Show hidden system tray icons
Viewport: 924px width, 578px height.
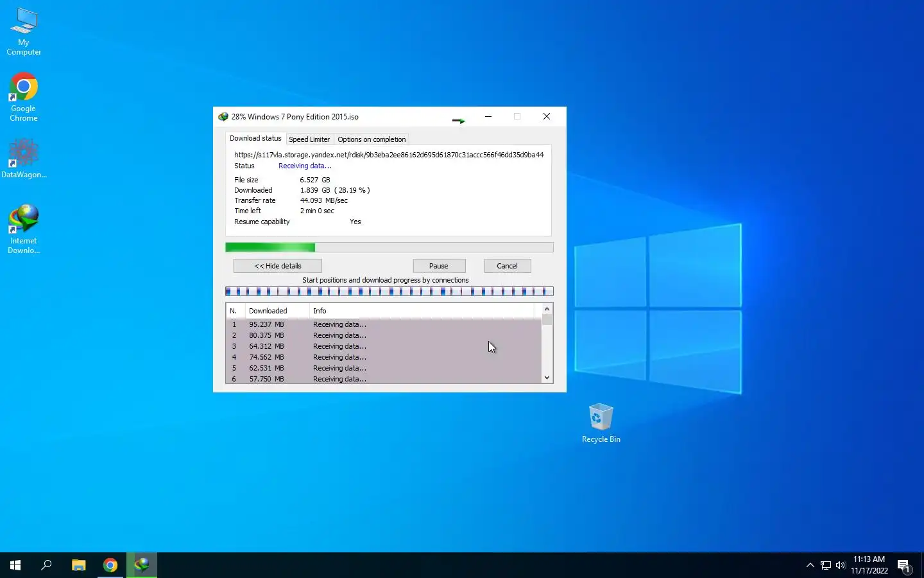(810, 565)
